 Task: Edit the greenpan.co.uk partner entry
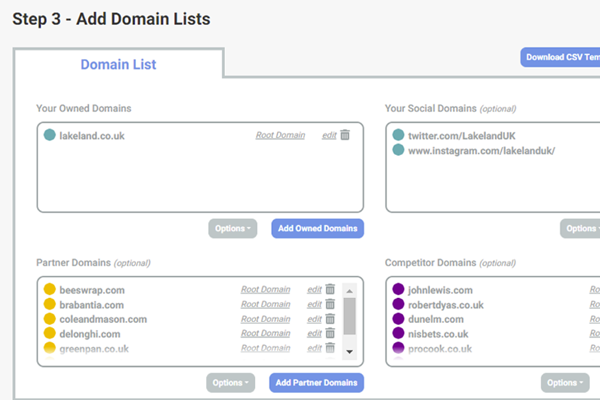(x=314, y=348)
